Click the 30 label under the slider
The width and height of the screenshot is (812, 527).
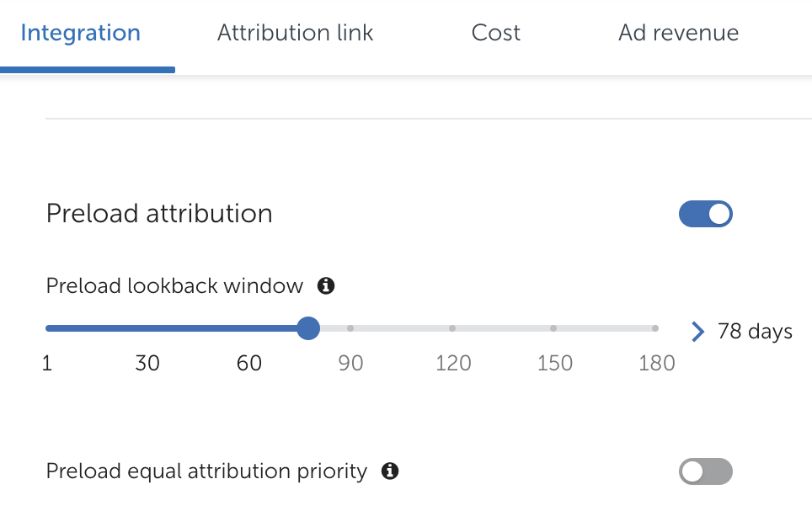(x=147, y=364)
